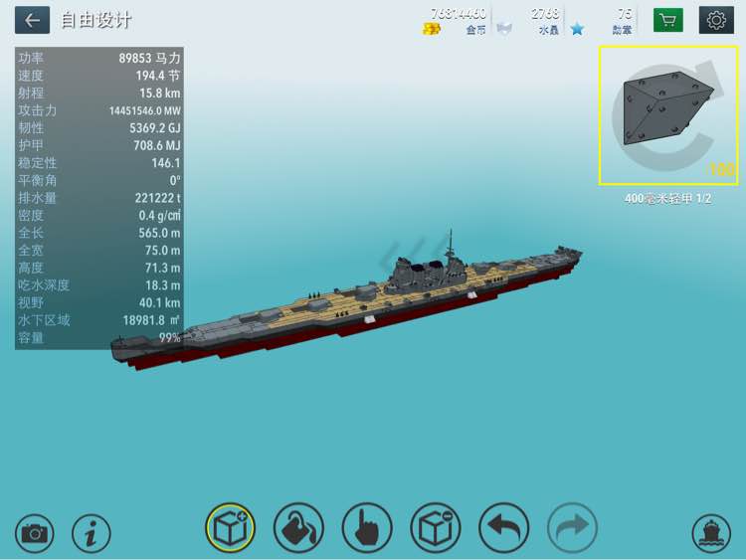Viewport: 746px width, 560px height.
Task: Take a screenshot with camera icon
Action: pyautogui.click(x=34, y=533)
